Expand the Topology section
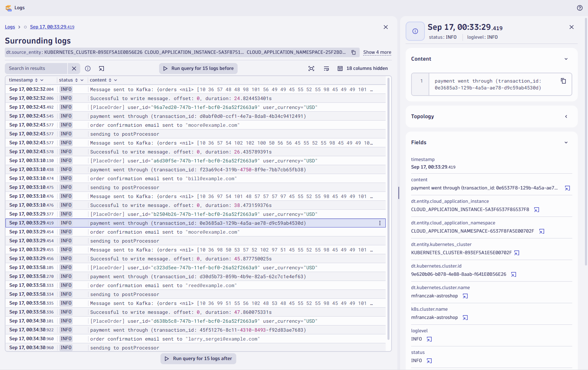 (566, 116)
